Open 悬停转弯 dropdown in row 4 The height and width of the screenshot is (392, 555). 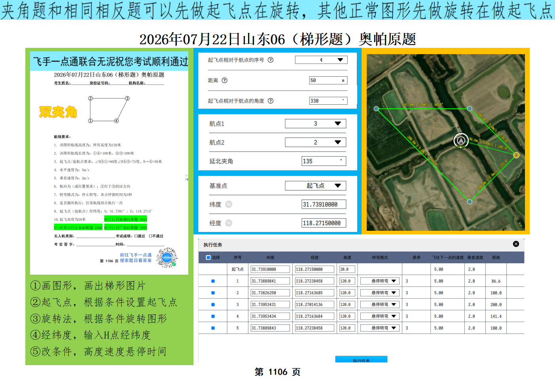coord(380,316)
